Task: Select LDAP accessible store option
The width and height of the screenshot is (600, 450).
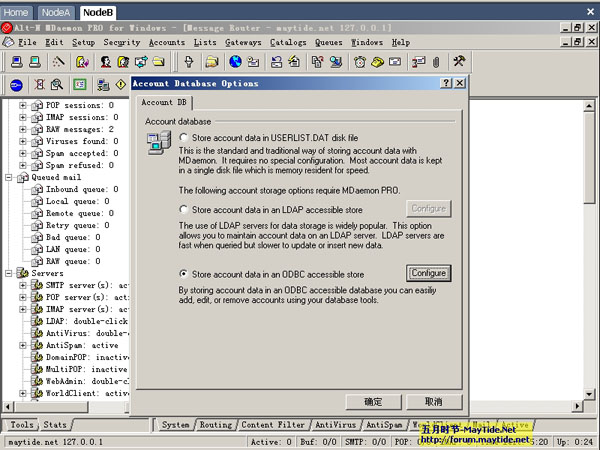Action: [183, 208]
